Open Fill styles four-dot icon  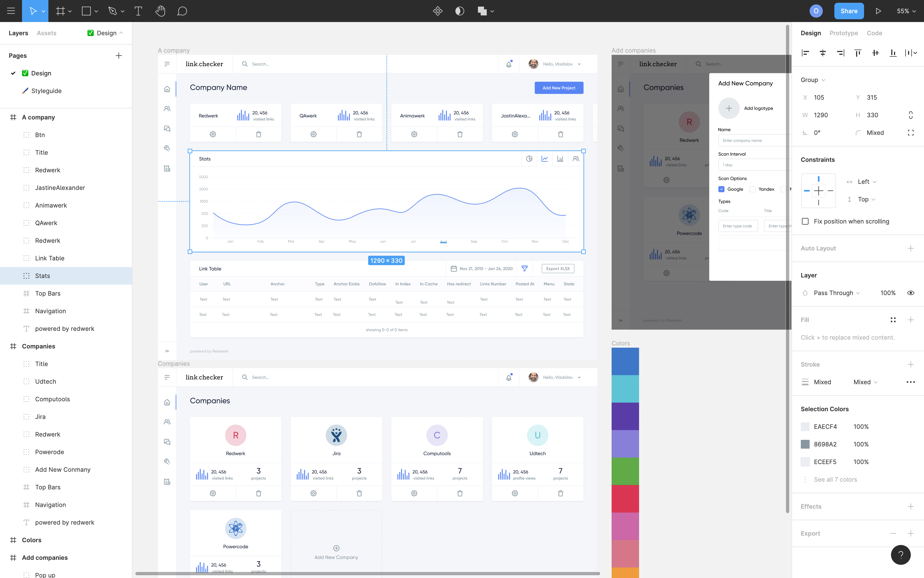click(x=893, y=320)
